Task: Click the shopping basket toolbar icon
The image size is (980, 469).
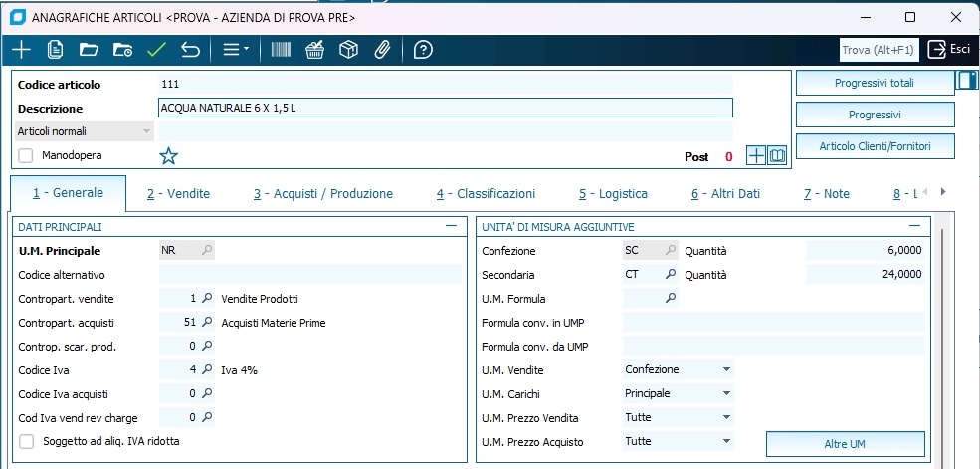Action: [x=314, y=50]
